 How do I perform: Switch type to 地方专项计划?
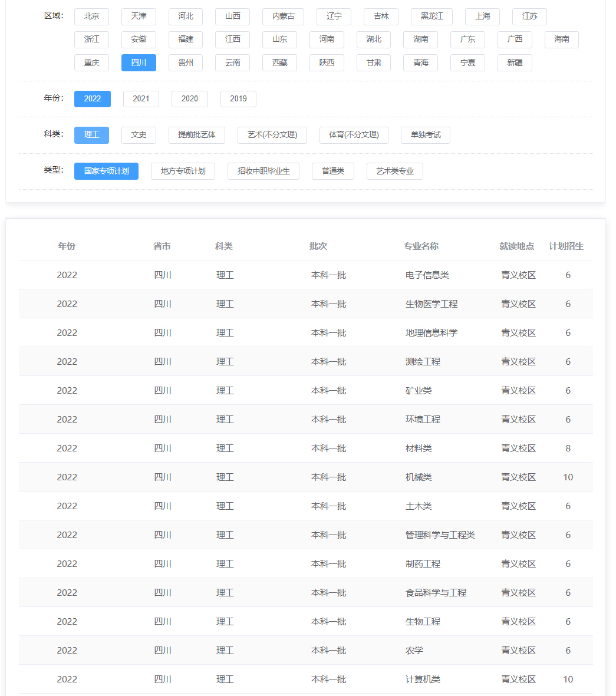pyautogui.click(x=183, y=171)
